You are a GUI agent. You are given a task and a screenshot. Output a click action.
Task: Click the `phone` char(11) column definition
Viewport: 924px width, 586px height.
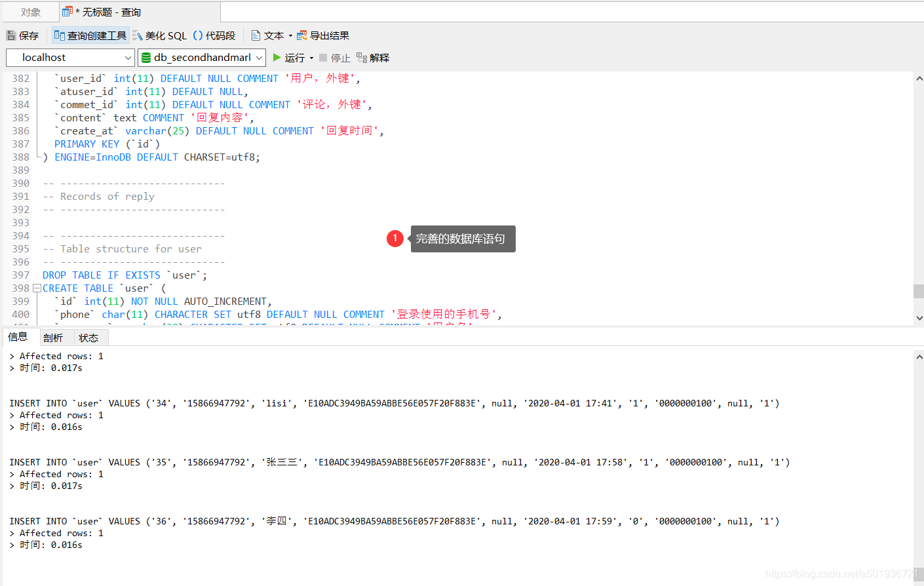pos(278,315)
